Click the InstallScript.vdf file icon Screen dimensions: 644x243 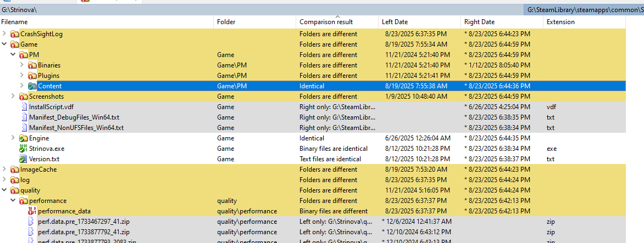click(24, 107)
